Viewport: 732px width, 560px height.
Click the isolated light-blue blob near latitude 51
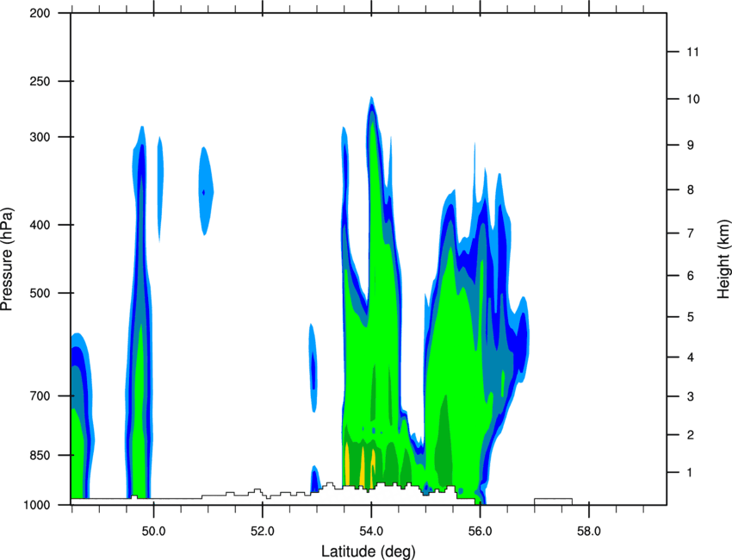(x=206, y=190)
